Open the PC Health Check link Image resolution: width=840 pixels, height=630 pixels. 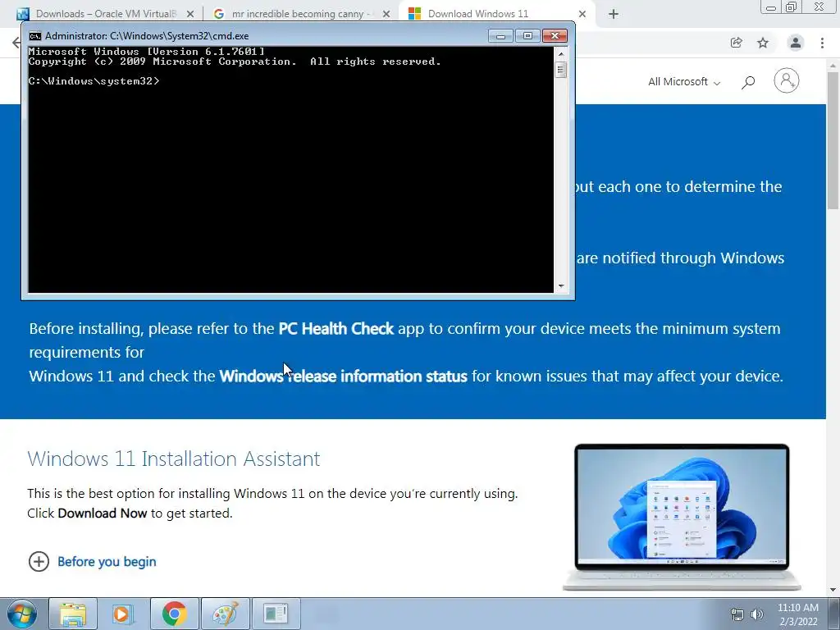[x=336, y=328]
